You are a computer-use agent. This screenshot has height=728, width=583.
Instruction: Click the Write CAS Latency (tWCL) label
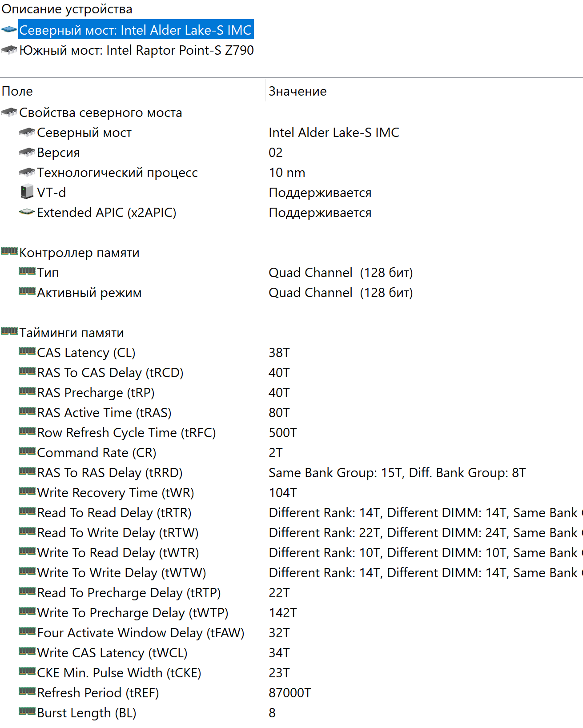tap(112, 653)
